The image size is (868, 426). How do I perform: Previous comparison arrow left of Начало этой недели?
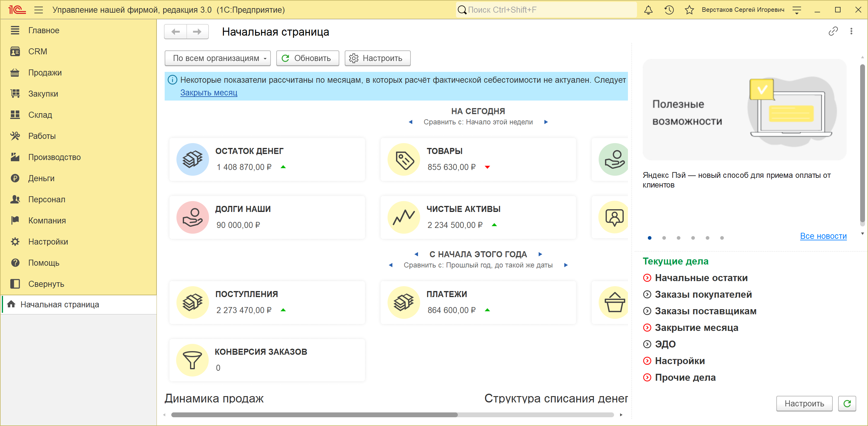click(x=410, y=122)
